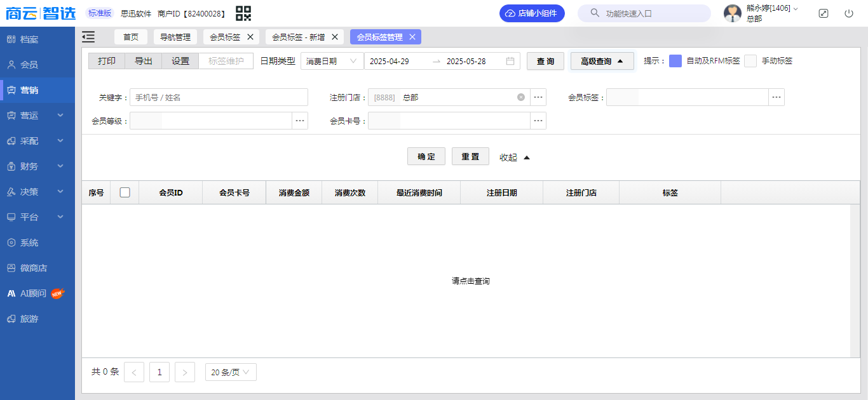Click the 查询 query button
The height and width of the screenshot is (400, 868).
[x=545, y=61]
